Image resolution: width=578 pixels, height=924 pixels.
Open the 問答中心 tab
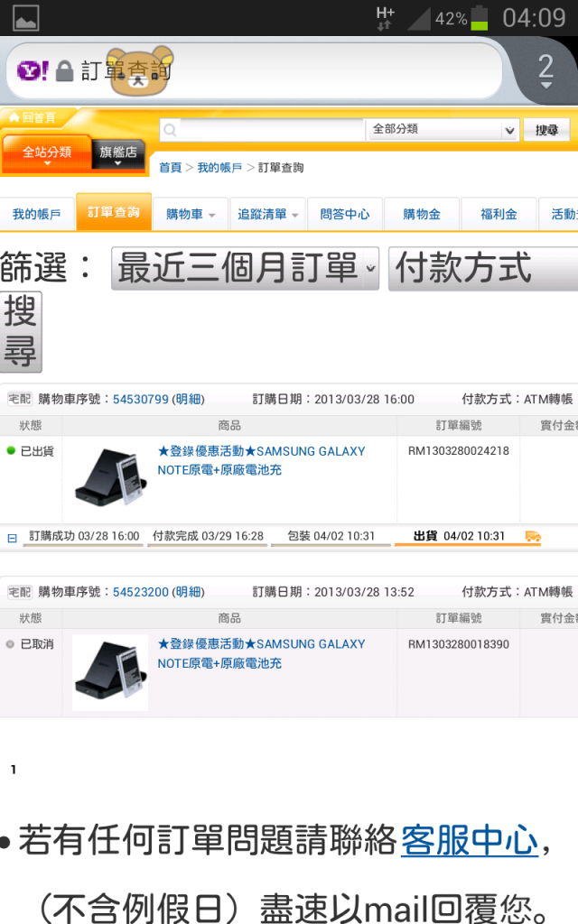point(345,214)
